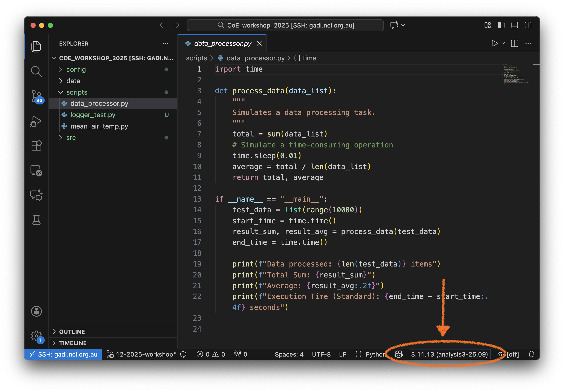Viewport: 564px width, 392px height.
Task: Open the Extensions view
Action: (36, 145)
